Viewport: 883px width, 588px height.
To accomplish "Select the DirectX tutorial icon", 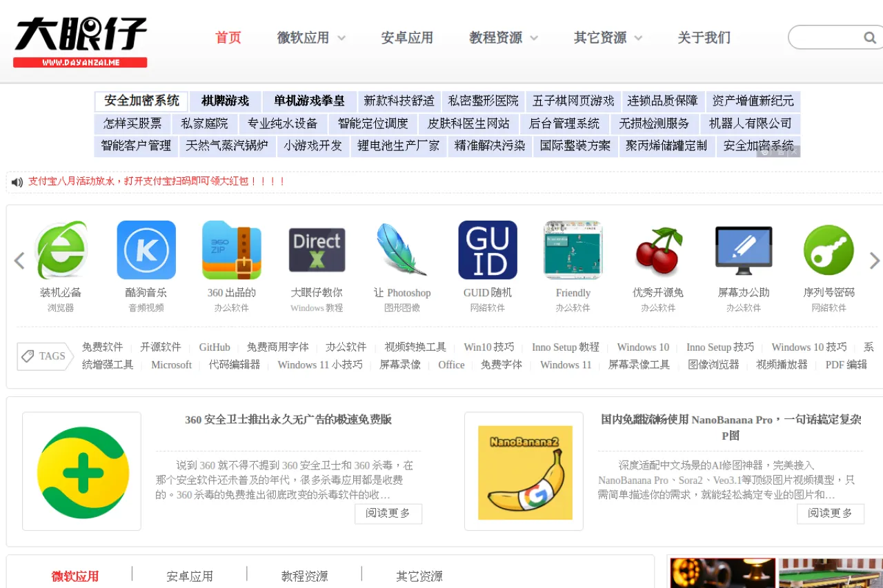I will pyautogui.click(x=317, y=250).
